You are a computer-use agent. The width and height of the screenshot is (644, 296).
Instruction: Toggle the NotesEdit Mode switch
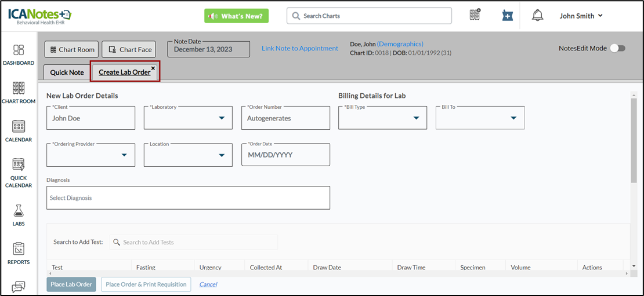tap(617, 49)
